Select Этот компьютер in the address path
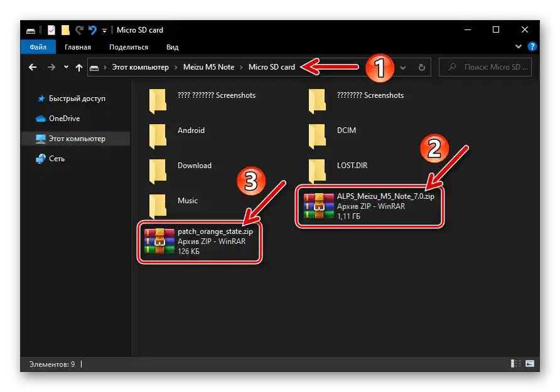The image size is (560, 392). [x=141, y=67]
